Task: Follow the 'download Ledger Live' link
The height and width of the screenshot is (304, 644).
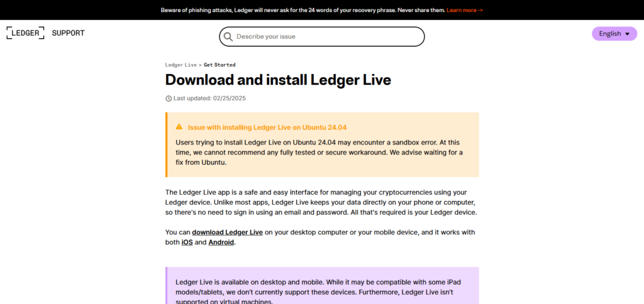Action: (227, 232)
